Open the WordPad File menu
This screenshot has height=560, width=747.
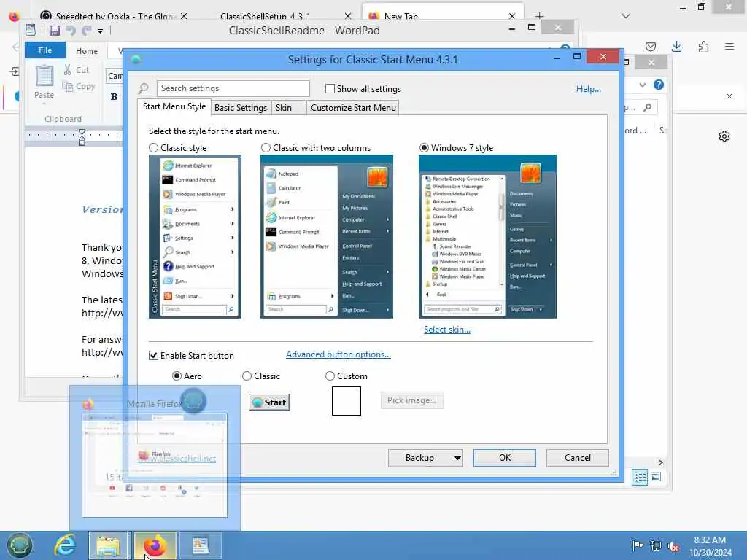click(45, 50)
